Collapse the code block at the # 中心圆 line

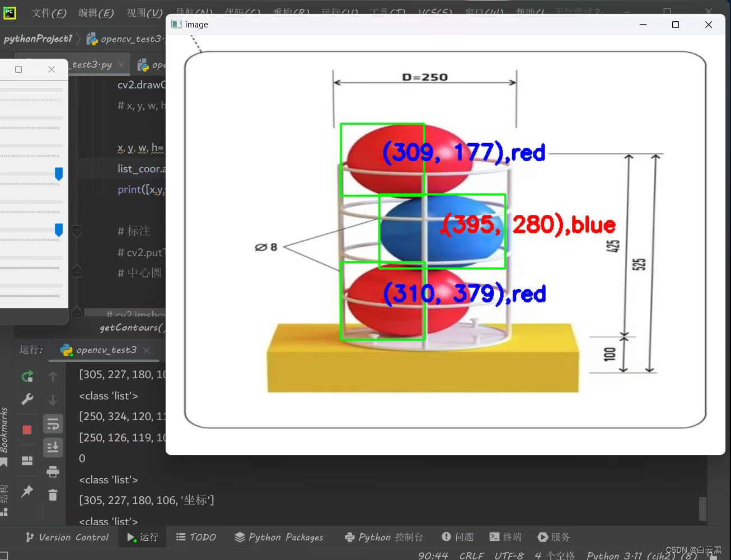point(77,272)
